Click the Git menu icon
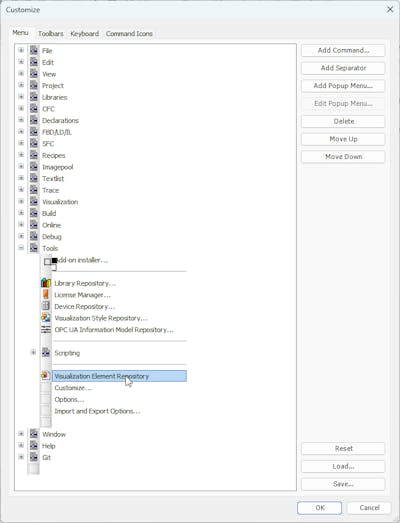Image resolution: width=400 pixels, height=523 pixels. [34, 457]
